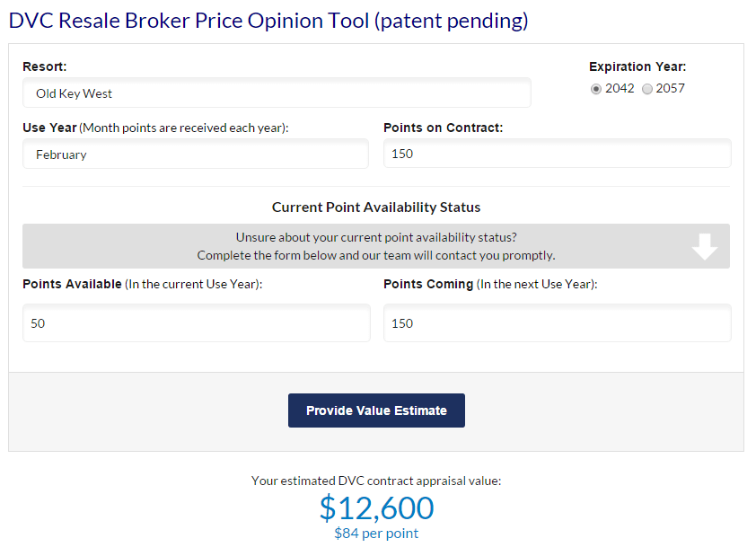Open the Resort dropdown showing Old Key West
The image size is (756, 556).
(277, 93)
